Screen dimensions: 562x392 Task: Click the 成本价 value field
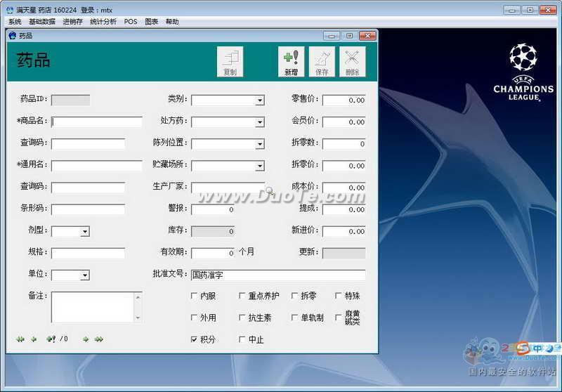(344, 188)
